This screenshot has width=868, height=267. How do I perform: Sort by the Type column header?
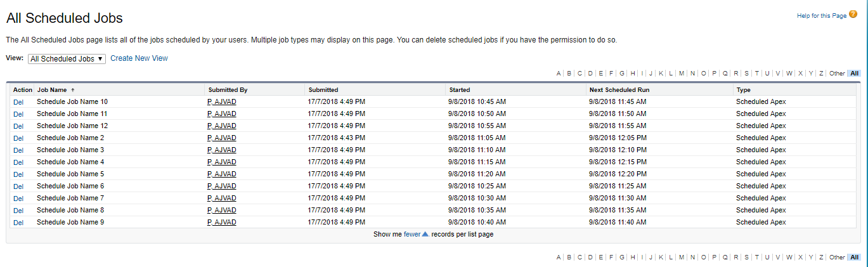click(x=743, y=90)
